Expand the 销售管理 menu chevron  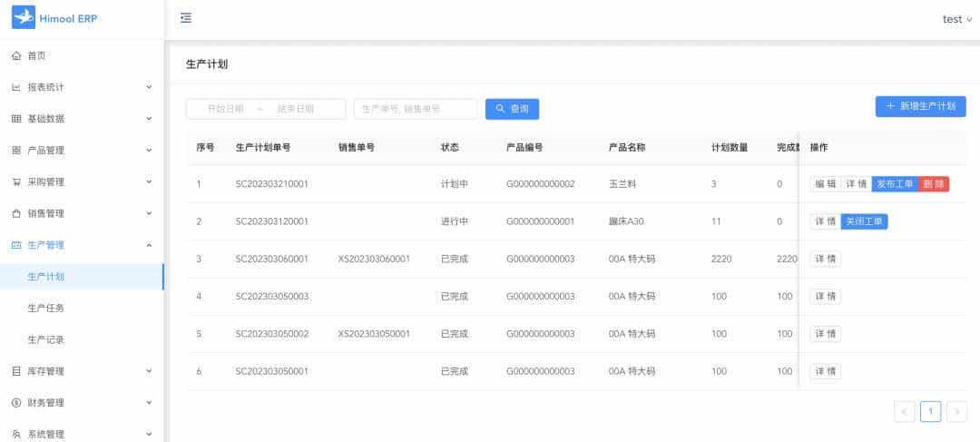pyautogui.click(x=149, y=213)
